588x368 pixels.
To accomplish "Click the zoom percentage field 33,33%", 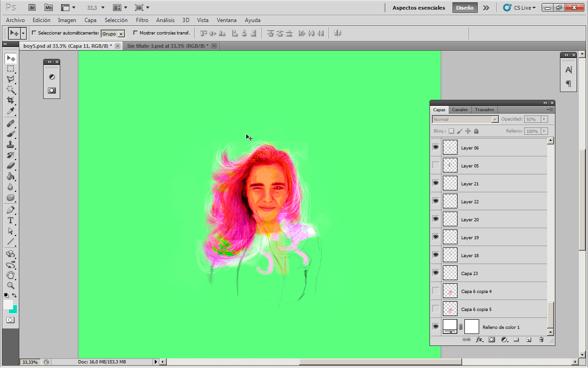I will click(x=31, y=362).
